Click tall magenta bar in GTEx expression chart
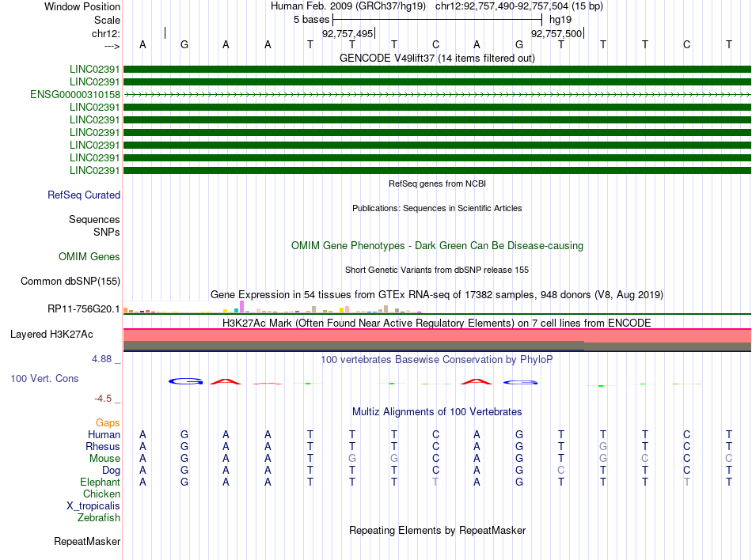The image size is (752, 560). pos(241,307)
